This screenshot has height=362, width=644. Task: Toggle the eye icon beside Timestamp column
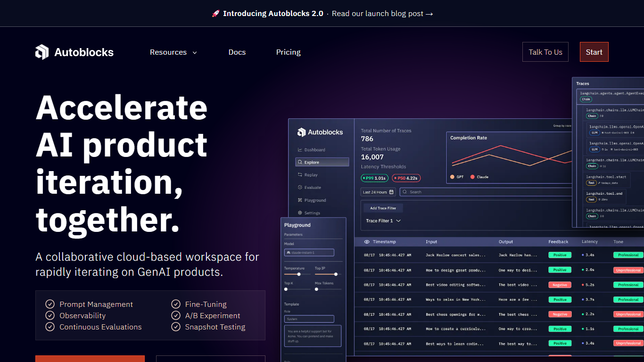click(x=367, y=242)
